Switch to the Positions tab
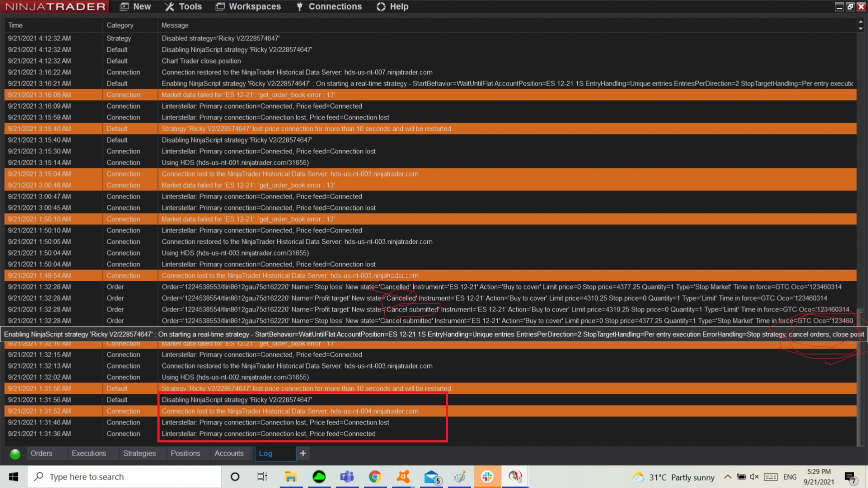The image size is (868, 488). pyautogui.click(x=186, y=453)
